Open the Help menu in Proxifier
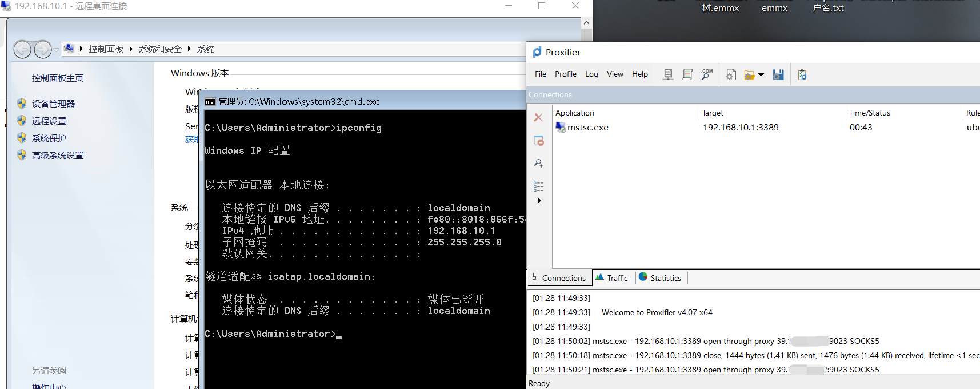Image resolution: width=980 pixels, height=389 pixels. coord(640,74)
